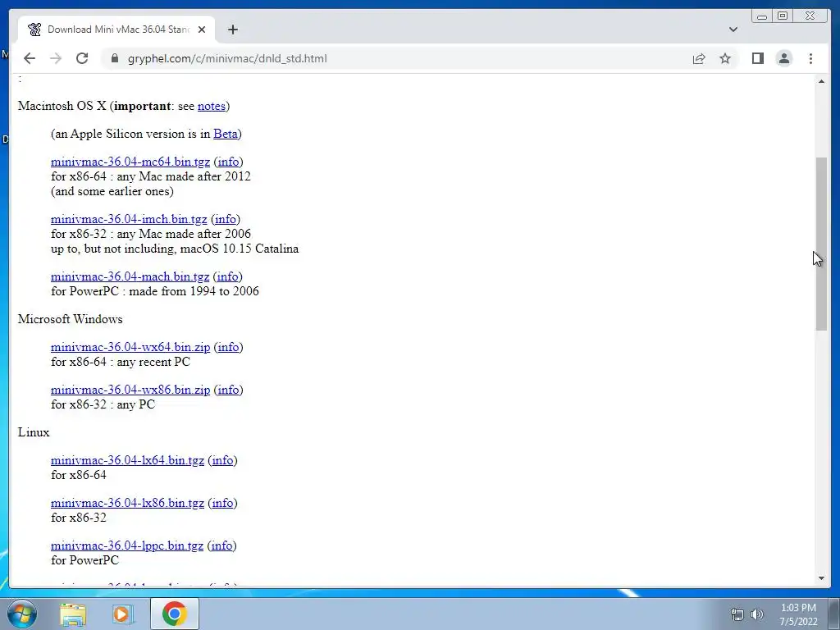Download minivmac-36.04-wx86.bin.zip

click(x=130, y=390)
